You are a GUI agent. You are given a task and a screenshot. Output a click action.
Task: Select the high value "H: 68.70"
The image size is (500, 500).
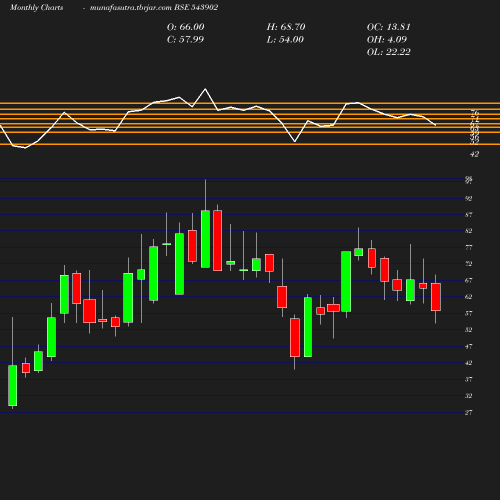(x=286, y=27)
